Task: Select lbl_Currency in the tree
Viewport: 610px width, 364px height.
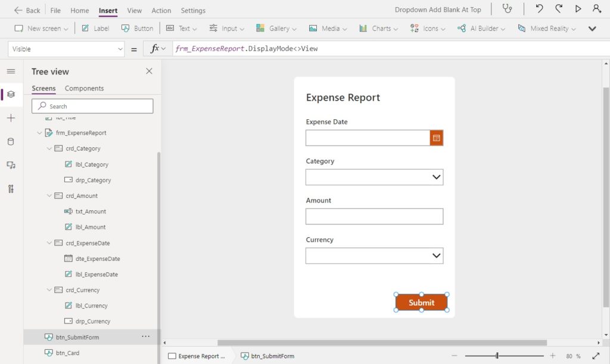Action: point(91,306)
